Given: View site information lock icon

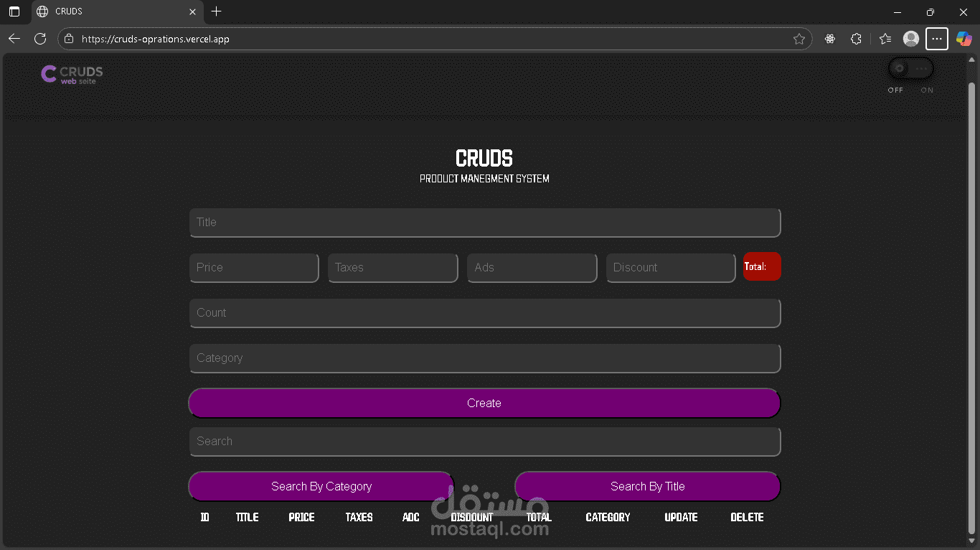Looking at the screenshot, I should [69, 39].
